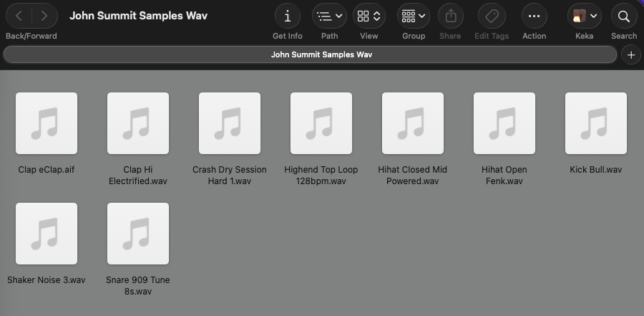644x316 pixels.
Task: Open Search in Finder toolbar
Action: click(x=624, y=16)
